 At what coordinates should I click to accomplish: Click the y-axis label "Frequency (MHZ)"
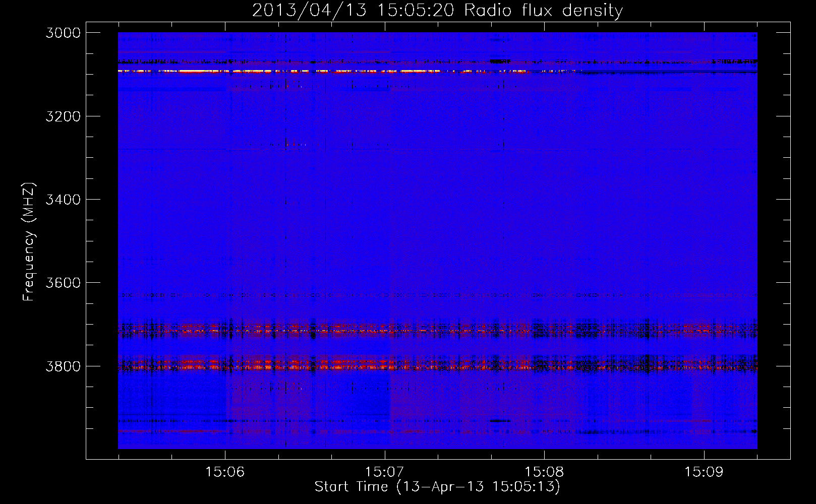click(x=29, y=242)
